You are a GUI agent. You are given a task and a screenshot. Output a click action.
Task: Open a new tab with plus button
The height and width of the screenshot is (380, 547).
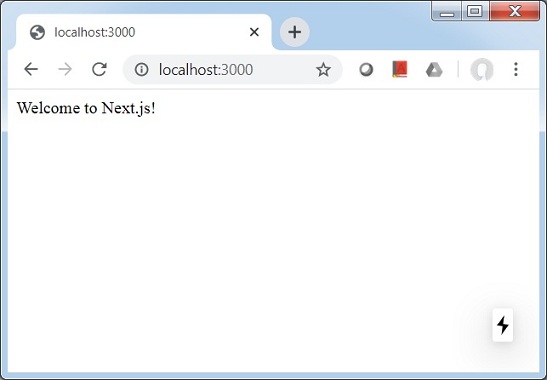point(294,32)
